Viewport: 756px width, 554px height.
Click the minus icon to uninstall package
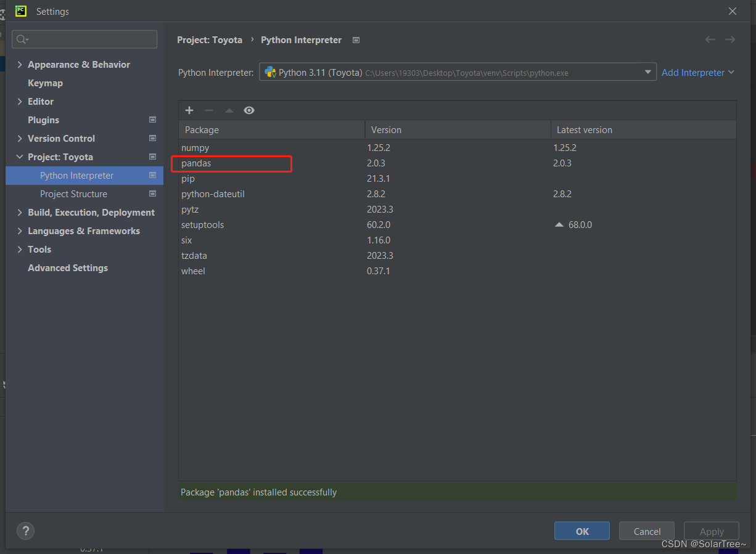[209, 110]
